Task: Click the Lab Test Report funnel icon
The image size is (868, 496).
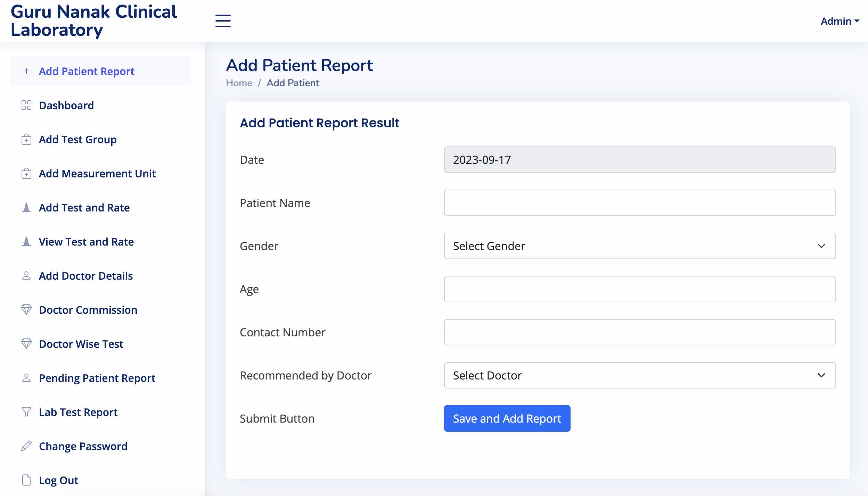Action: tap(26, 412)
